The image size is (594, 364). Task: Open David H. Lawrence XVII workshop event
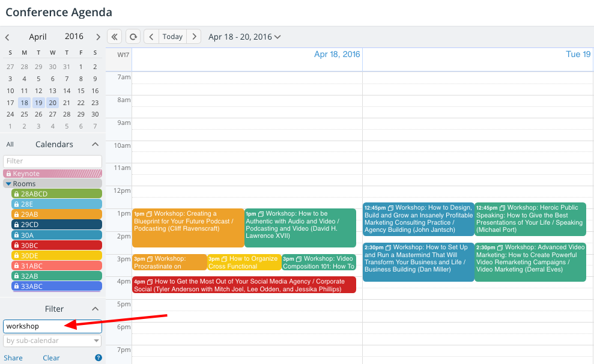(x=300, y=228)
